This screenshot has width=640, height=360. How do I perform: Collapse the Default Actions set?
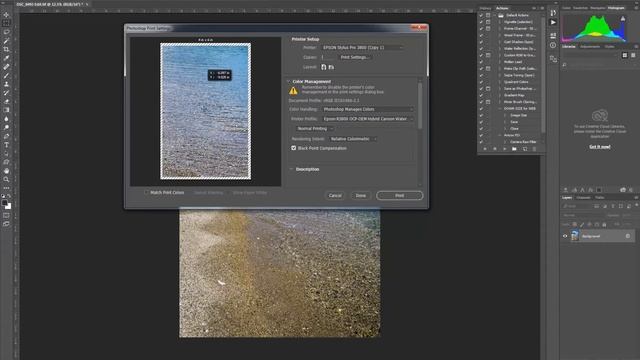(x=495, y=15)
